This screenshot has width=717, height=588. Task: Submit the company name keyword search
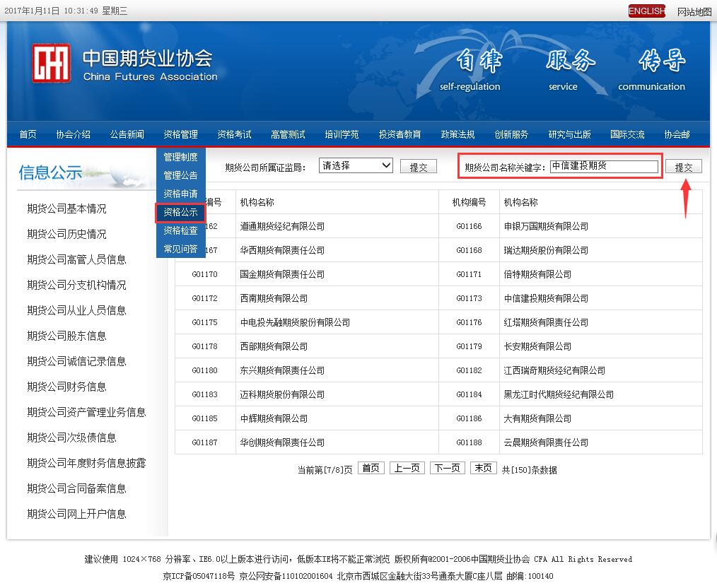coord(683,167)
